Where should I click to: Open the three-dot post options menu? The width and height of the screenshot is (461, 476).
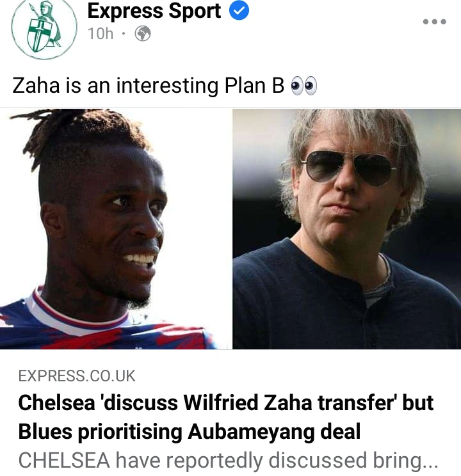435,22
